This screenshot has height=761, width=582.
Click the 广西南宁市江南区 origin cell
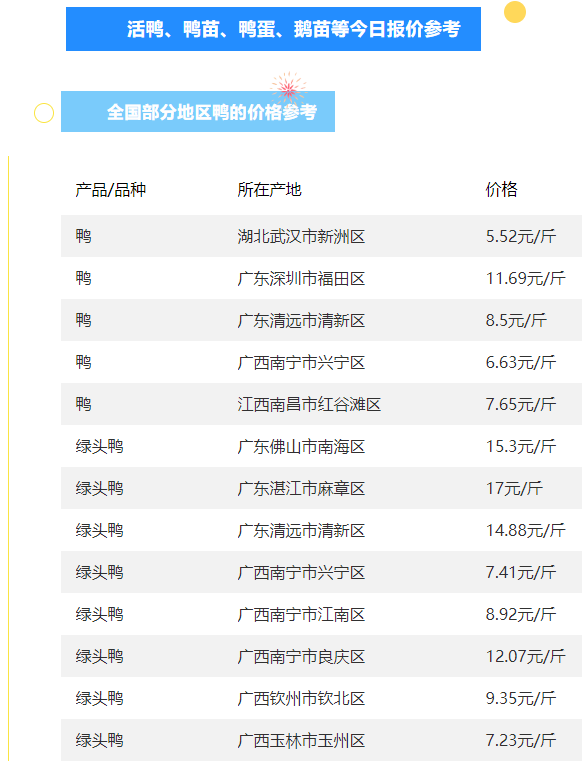(301, 614)
